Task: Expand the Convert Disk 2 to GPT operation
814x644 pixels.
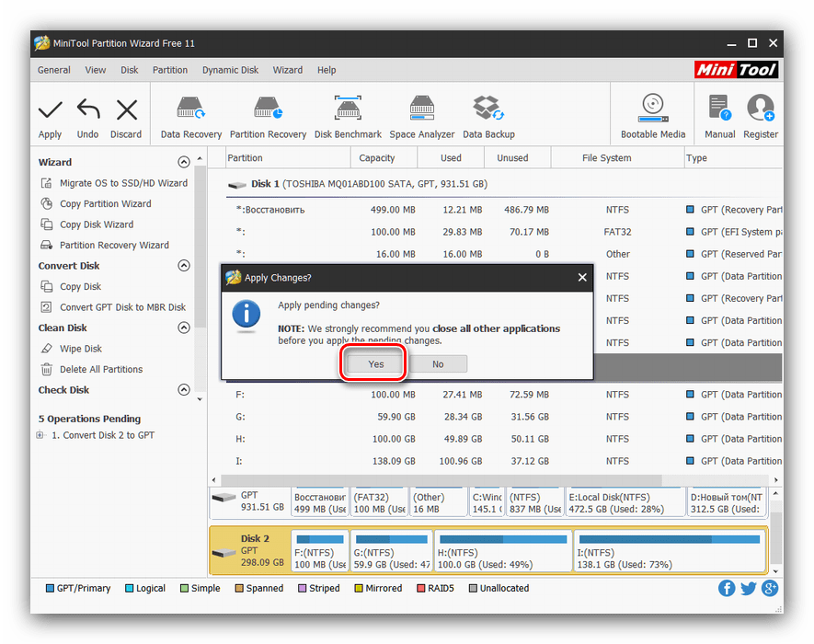Action: click(40, 435)
